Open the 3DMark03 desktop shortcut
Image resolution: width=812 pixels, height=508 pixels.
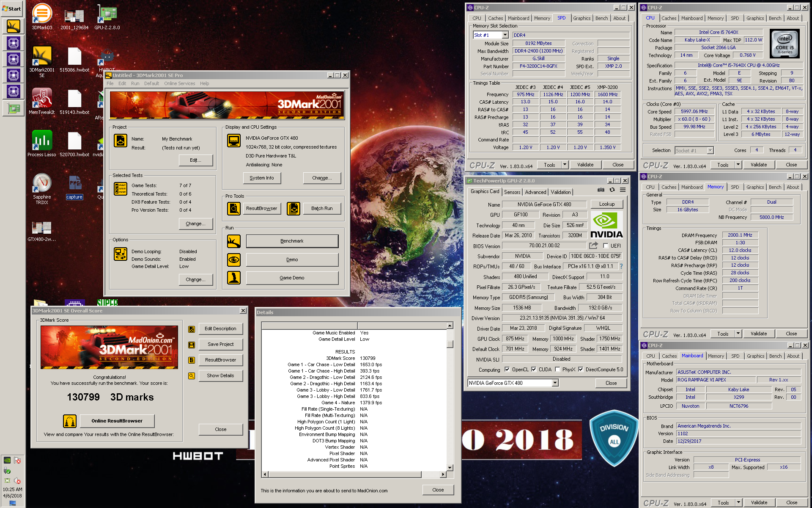pyautogui.click(x=42, y=16)
